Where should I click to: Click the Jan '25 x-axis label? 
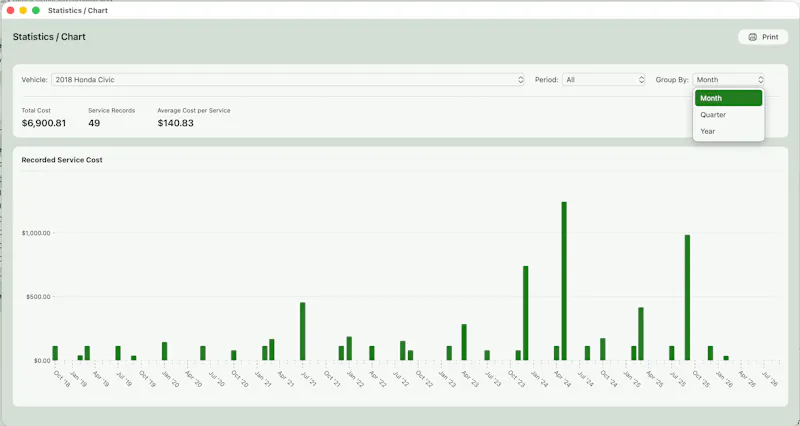click(x=632, y=379)
